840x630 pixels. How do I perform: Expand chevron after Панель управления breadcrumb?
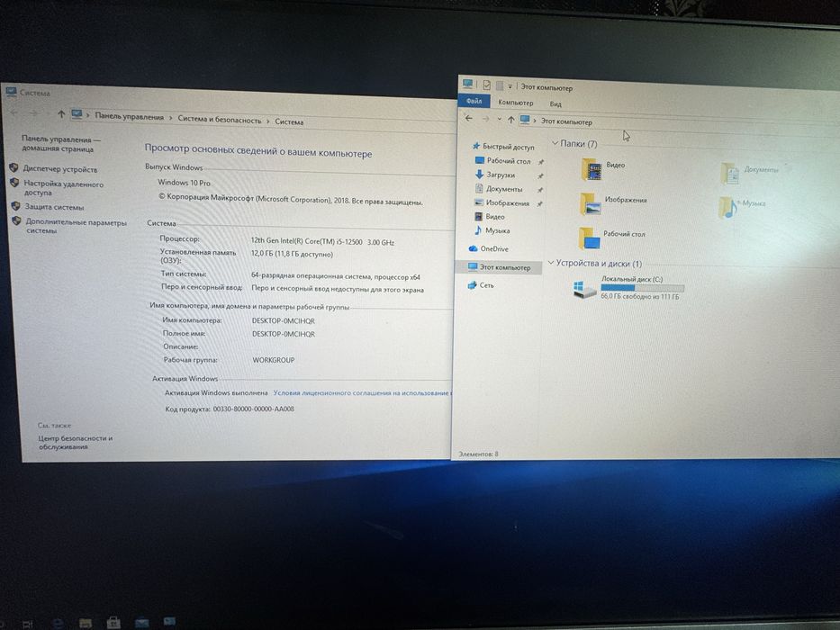(171, 118)
